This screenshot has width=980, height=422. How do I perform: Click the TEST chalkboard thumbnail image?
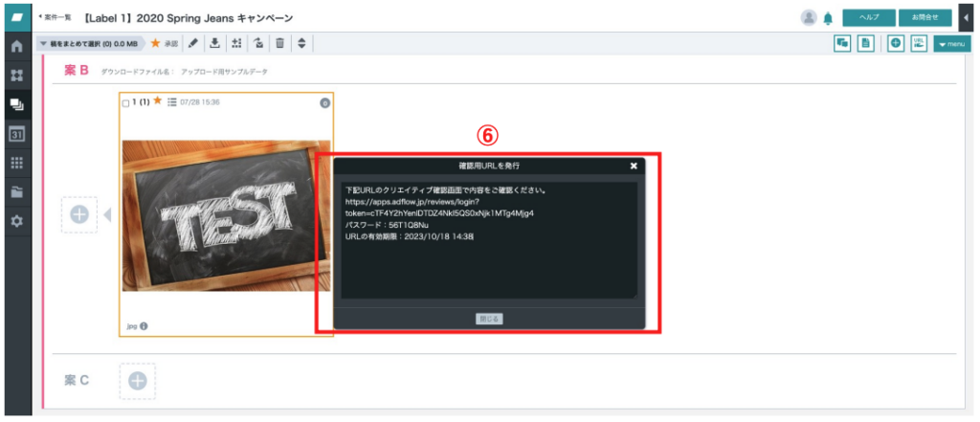click(227, 215)
